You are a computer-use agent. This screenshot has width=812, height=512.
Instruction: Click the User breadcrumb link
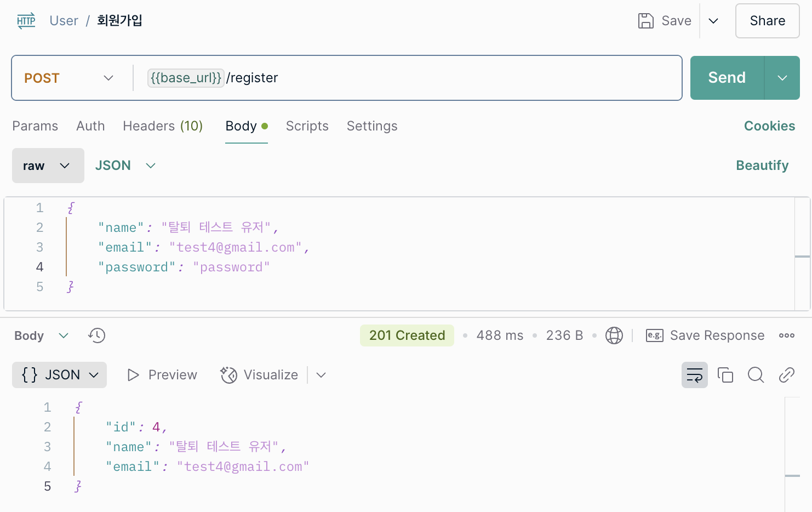64,21
